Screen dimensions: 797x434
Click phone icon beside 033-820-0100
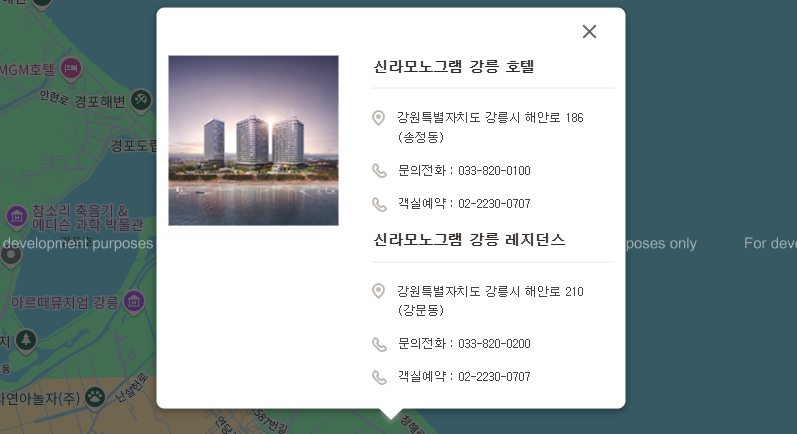coord(379,171)
